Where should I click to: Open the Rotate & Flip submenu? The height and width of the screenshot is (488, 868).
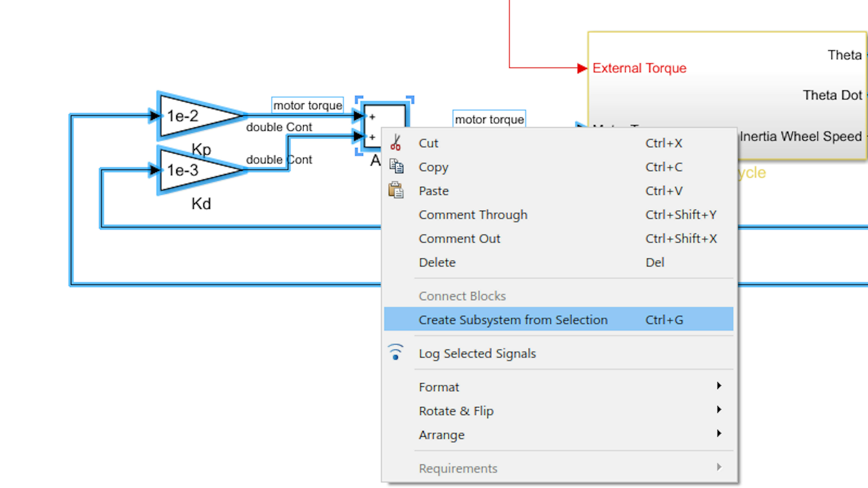(x=559, y=411)
